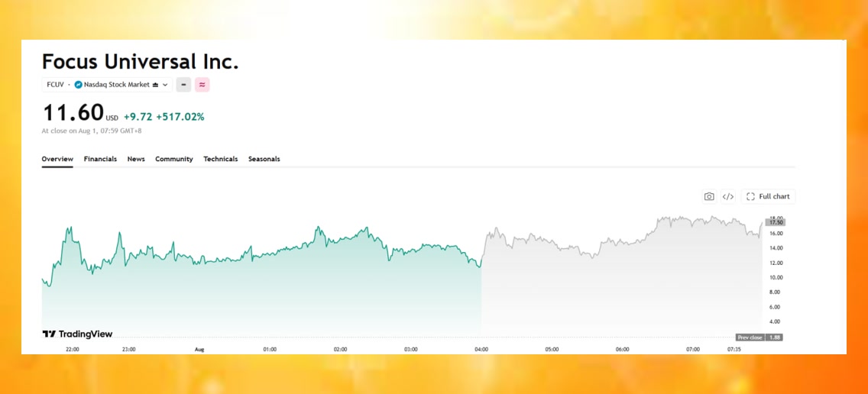The width and height of the screenshot is (868, 394).
Task: Open the Community tab
Action: (x=173, y=159)
